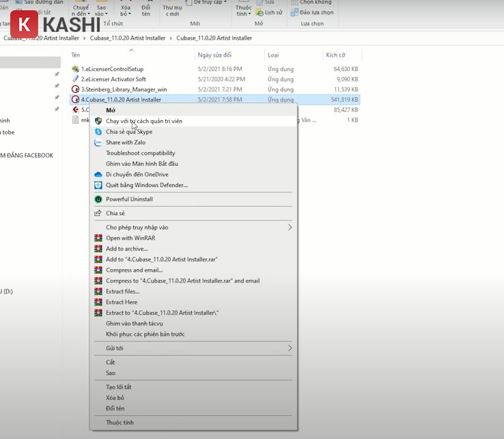Select Sao from the context menu
Screen dimensions: 504x439
coord(194,373)
